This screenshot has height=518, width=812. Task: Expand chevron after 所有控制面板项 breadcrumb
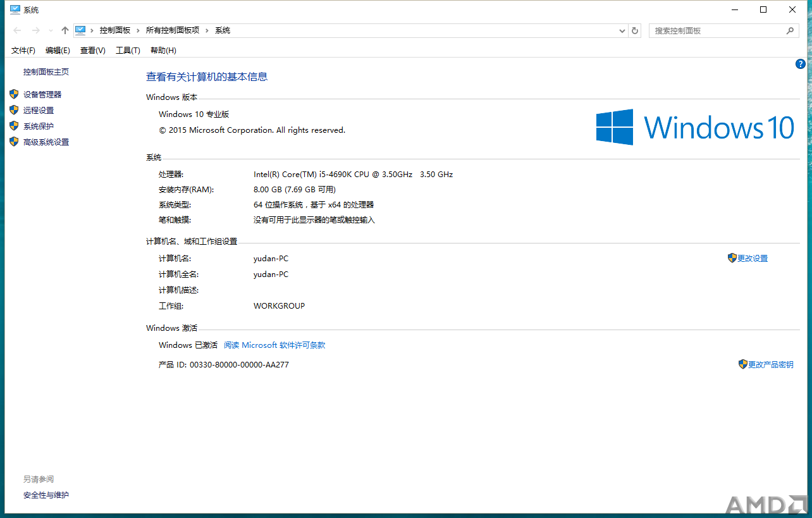(207, 30)
